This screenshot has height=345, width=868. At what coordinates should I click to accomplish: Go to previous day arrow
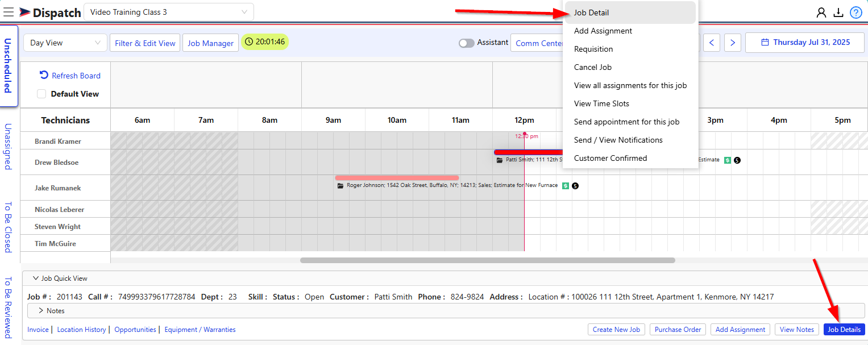click(712, 43)
